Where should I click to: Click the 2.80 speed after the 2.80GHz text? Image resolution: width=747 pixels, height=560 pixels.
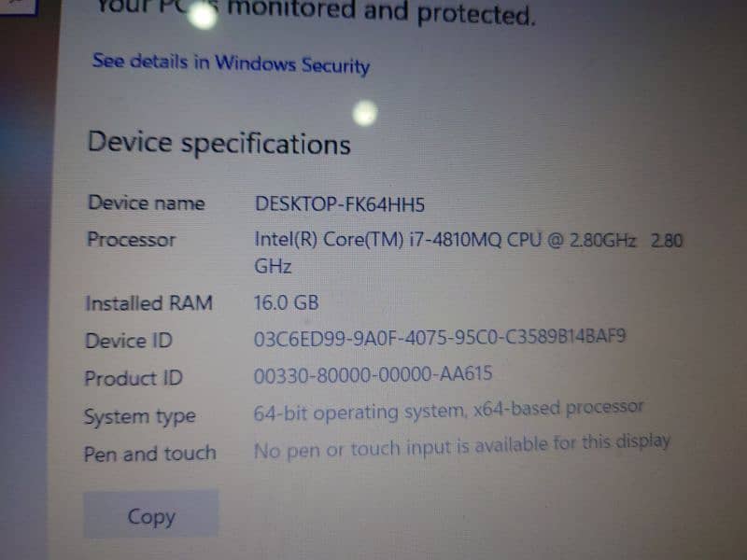tap(667, 241)
